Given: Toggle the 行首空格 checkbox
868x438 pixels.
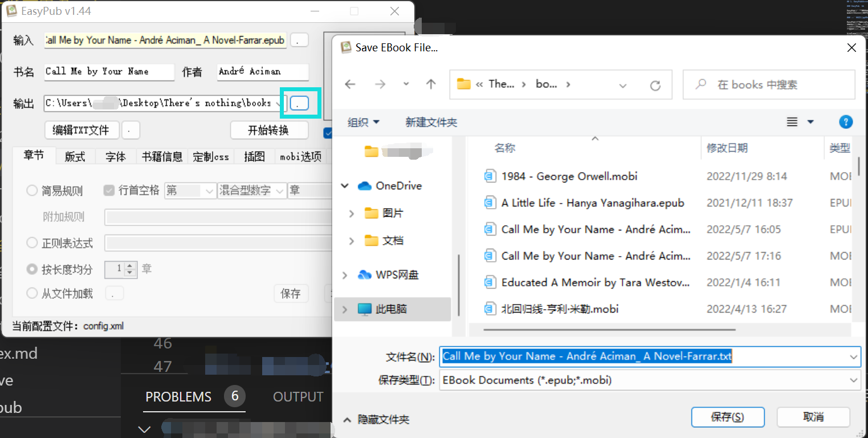Looking at the screenshot, I should point(109,190).
